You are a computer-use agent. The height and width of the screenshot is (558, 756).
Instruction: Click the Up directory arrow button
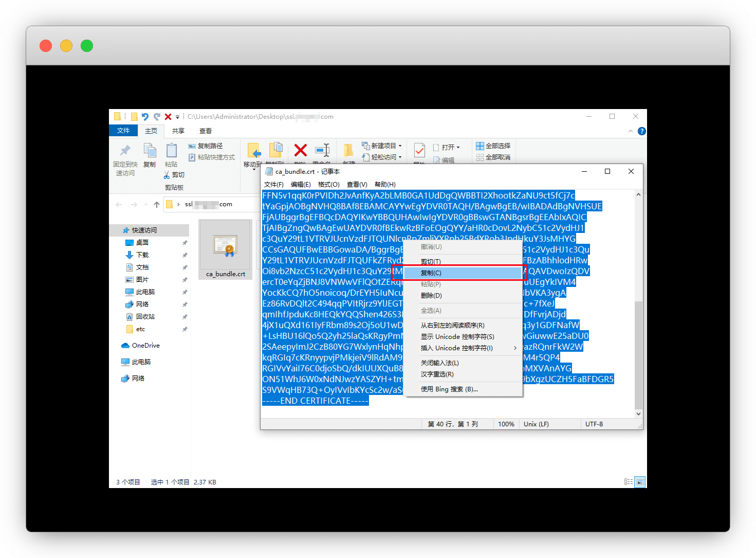coord(157,205)
